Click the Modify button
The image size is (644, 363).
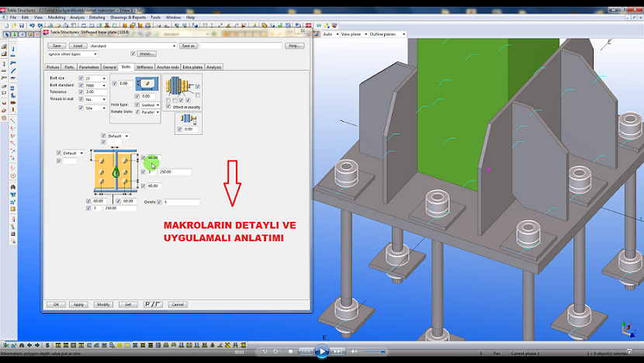tap(103, 304)
